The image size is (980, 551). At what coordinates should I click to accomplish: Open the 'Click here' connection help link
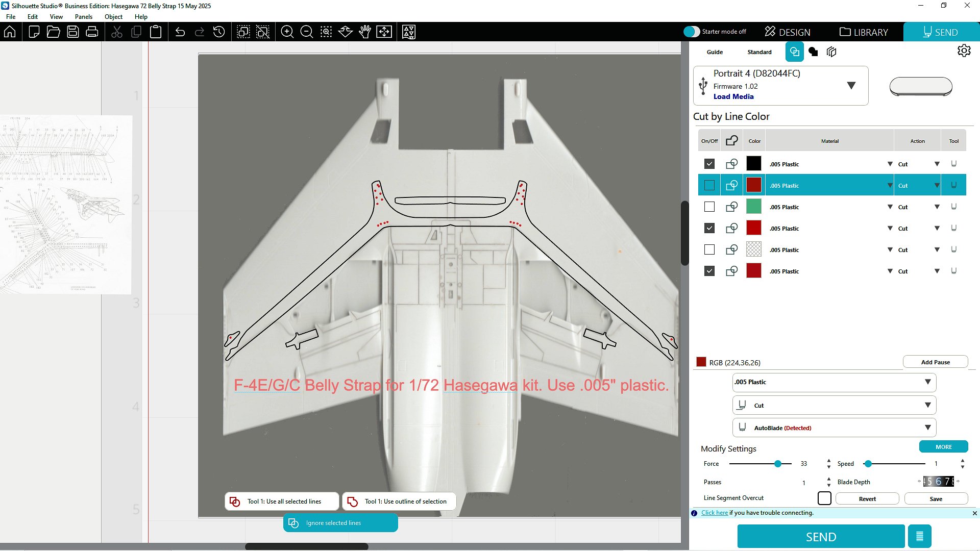pos(714,513)
